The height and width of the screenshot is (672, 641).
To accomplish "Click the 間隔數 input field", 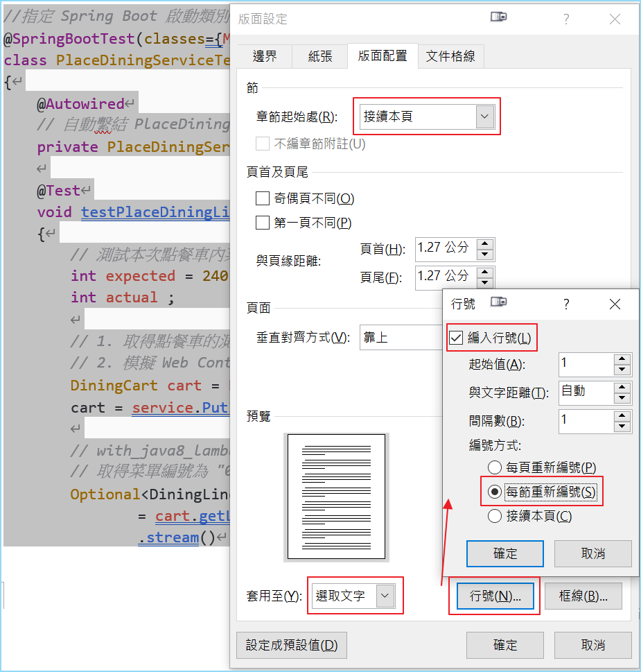I will click(x=586, y=421).
